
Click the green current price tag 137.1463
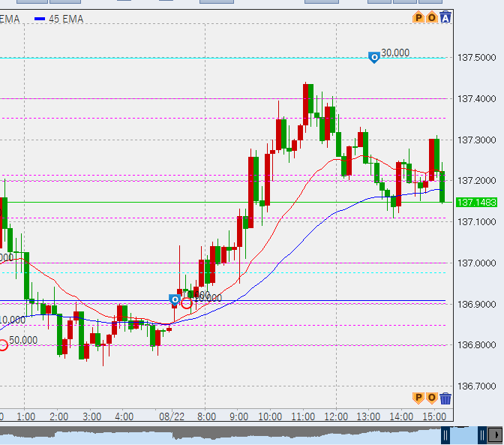coord(476,203)
